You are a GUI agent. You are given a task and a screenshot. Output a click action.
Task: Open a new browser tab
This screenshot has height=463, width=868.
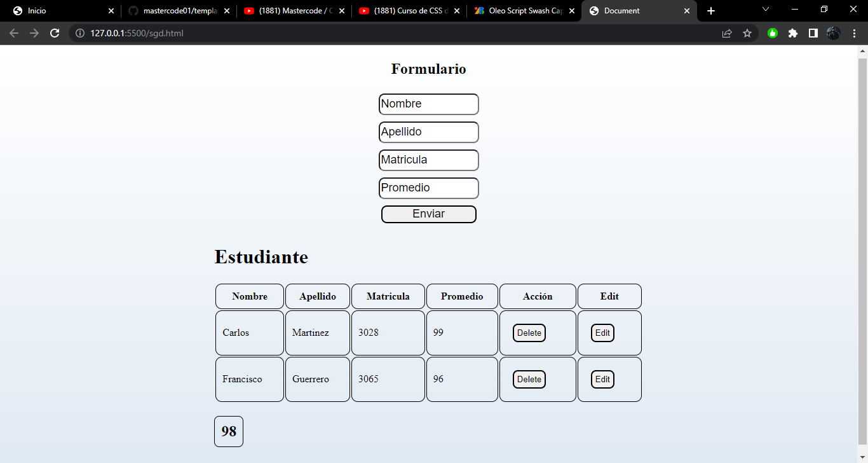click(710, 11)
